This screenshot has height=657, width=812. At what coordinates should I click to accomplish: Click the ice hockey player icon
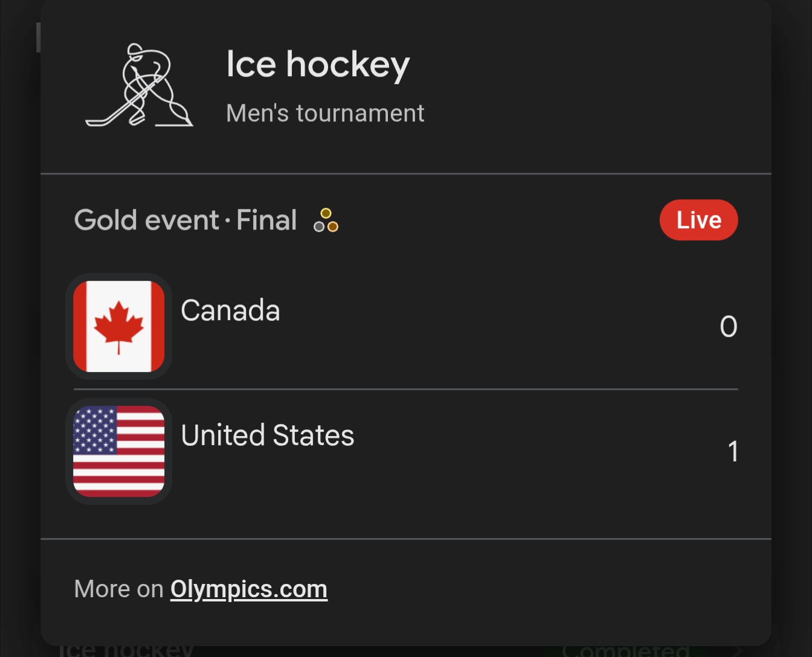[140, 85]
